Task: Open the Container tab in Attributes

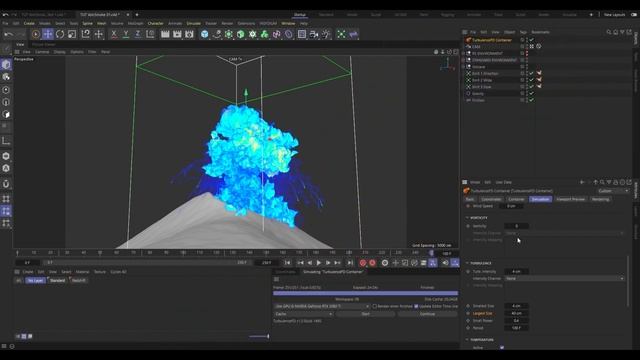Action: (516, 199)
